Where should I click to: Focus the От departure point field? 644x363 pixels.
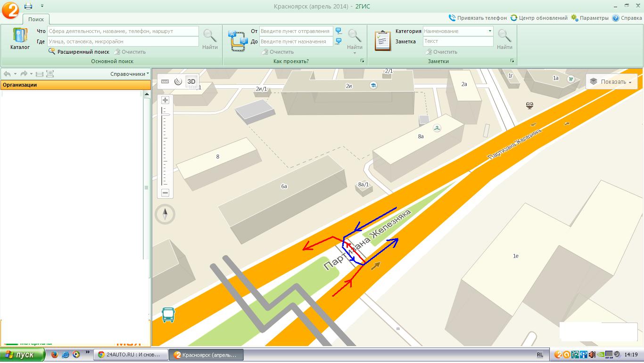pyautogui.click(x=296, y=31)
